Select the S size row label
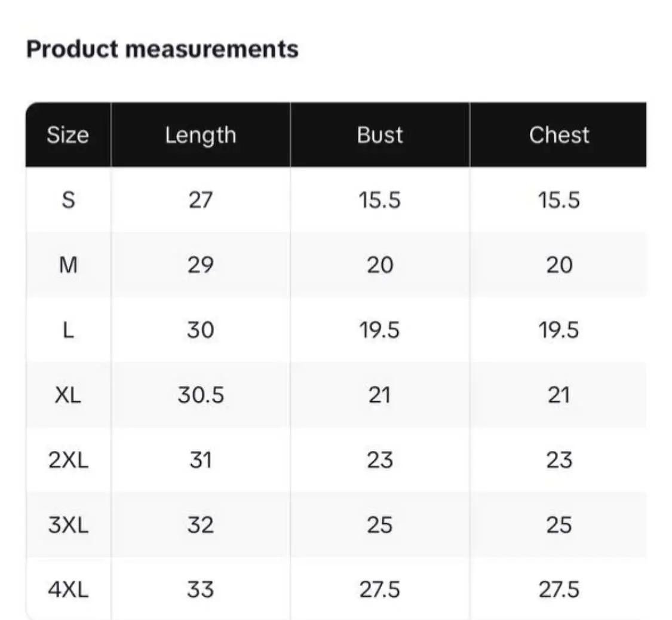 (x=68, y=200)
